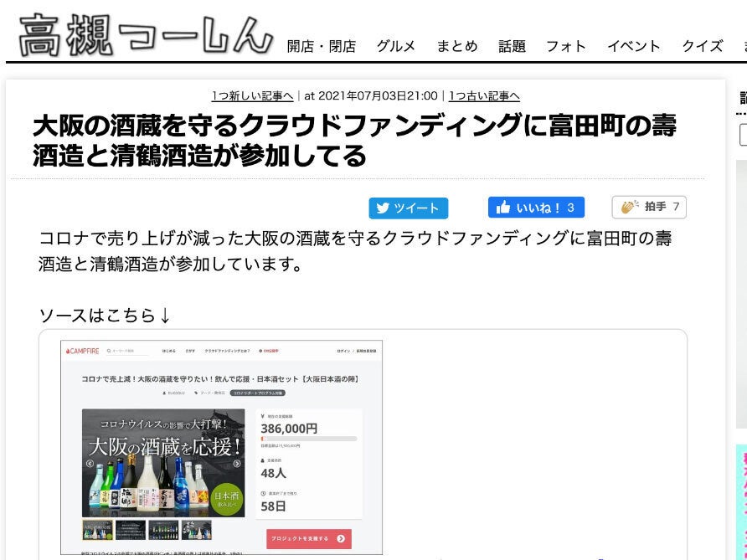Click the funding progress bar under 386,000円

(308, 439)
